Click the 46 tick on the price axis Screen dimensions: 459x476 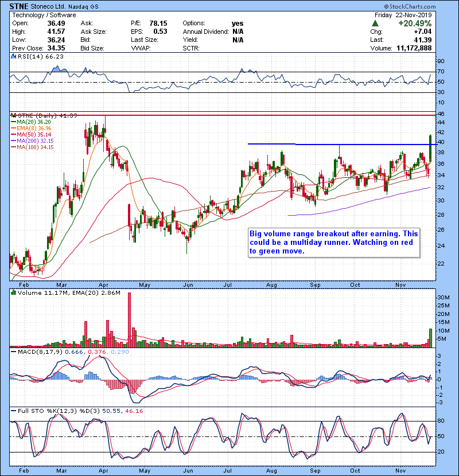click(441, 114)
